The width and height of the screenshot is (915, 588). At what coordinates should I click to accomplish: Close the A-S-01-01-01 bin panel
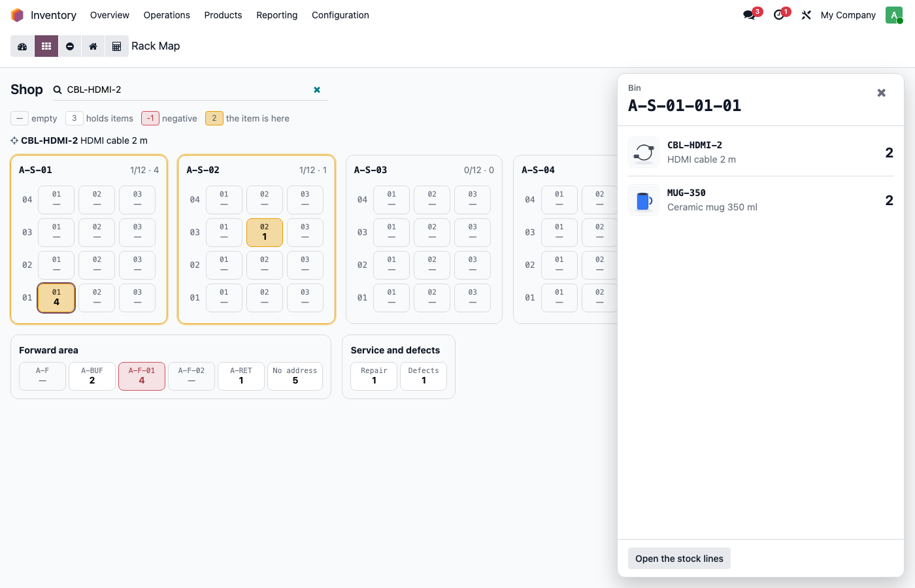pos(881,93)
